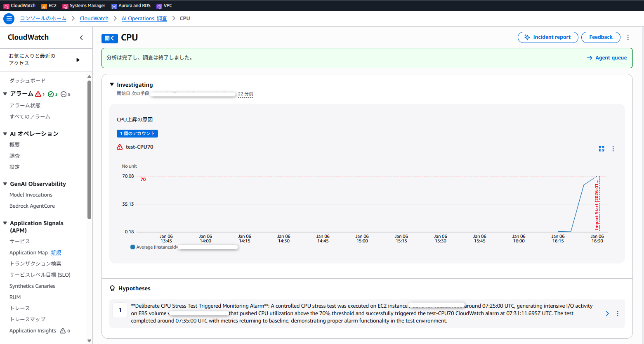Click the sidebar vertical scrollbar
Screen dimensions: 644x344
tap(89, 150)
